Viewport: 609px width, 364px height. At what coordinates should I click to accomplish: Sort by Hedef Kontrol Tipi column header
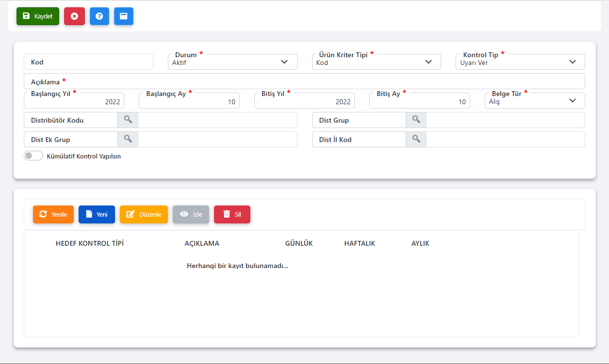click(90, 243)
